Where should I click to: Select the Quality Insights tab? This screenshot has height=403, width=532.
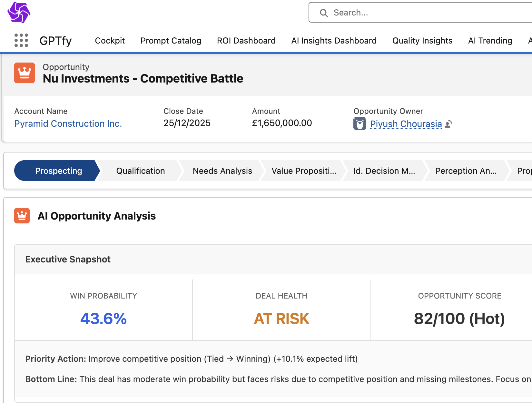point(422,41)
